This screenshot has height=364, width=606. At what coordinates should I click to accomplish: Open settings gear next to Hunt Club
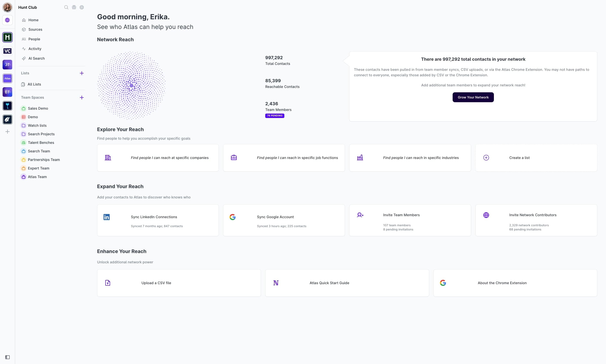pyautogui.click(x=82, y=7)
